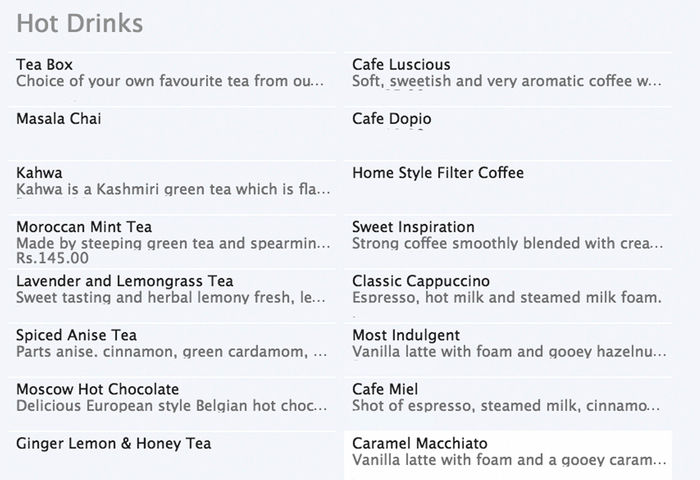Image resolution: width=700 pixels, height=480 pixels.
Task: Select Masala Chai from hot drinks
Action: (x=172, y=134)
